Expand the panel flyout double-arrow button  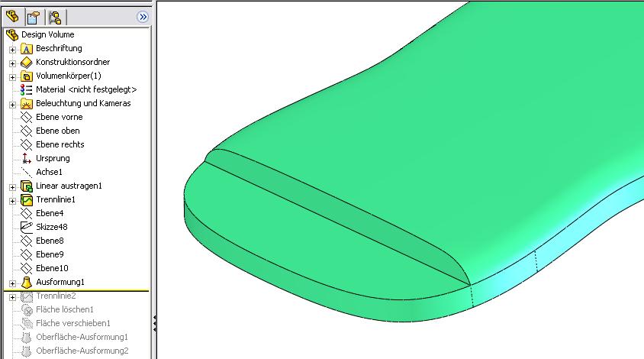[143, 17]
